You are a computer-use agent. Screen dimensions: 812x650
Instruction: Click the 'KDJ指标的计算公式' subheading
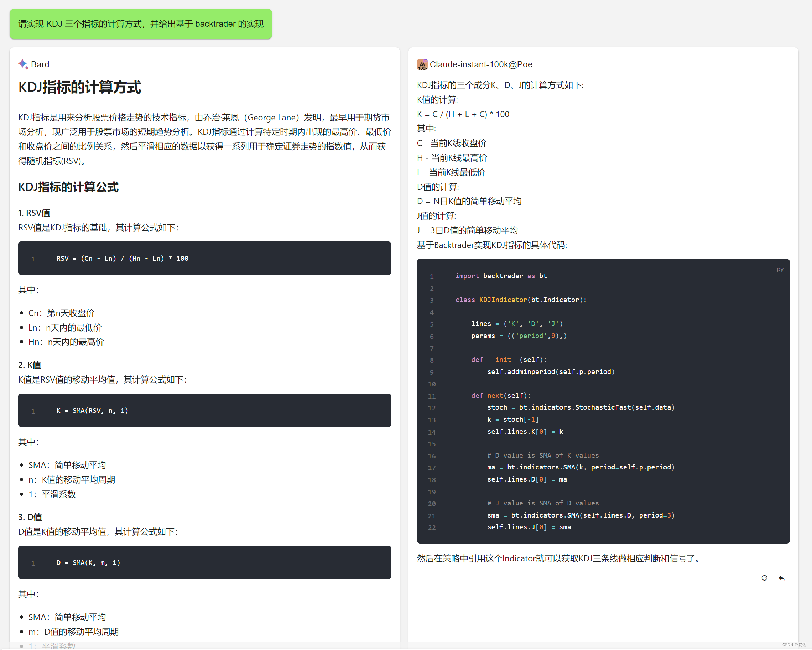tap(68, 187)
